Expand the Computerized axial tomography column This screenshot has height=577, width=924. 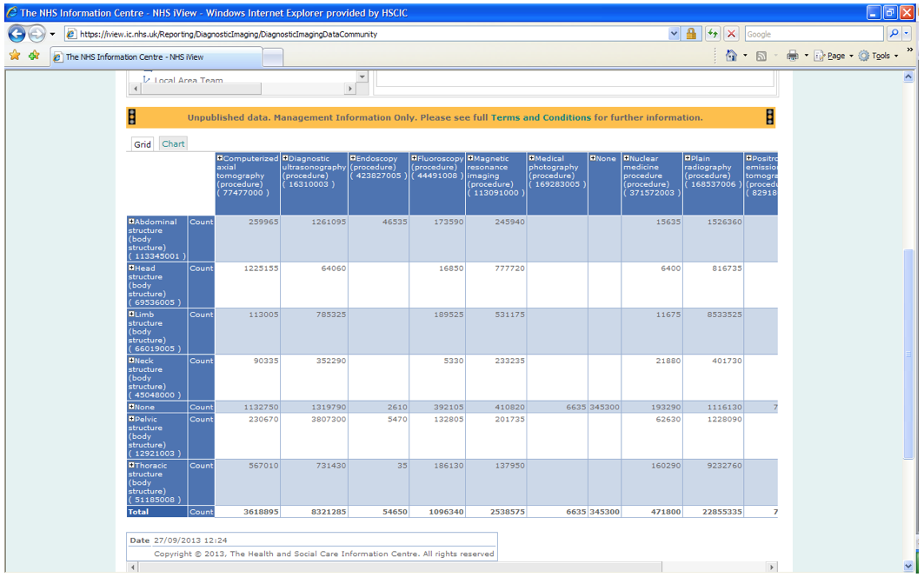pyautogui.click(x=220, y=158)
